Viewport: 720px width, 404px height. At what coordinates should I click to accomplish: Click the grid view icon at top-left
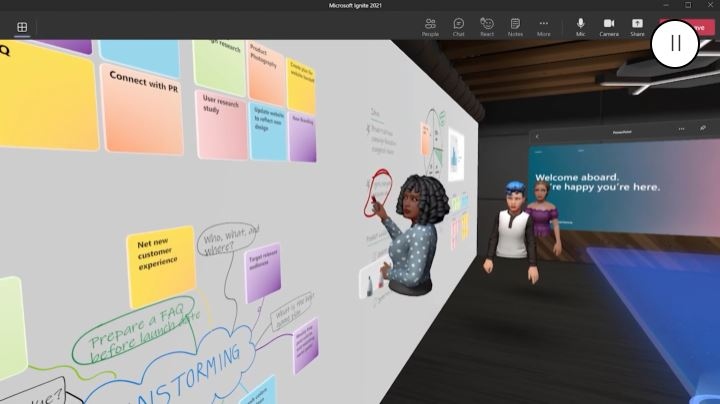click(x=22, y=27)
